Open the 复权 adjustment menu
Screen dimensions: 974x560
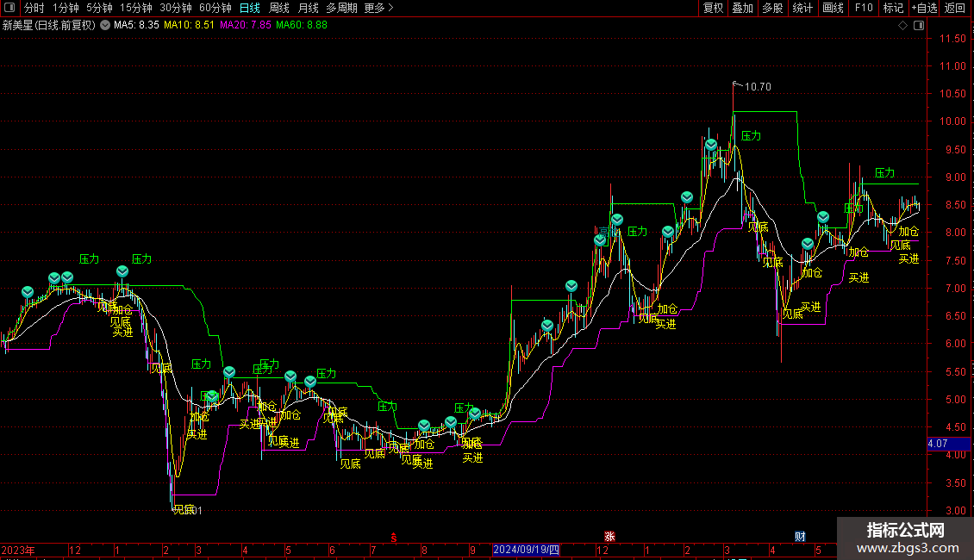pos(713,8)
